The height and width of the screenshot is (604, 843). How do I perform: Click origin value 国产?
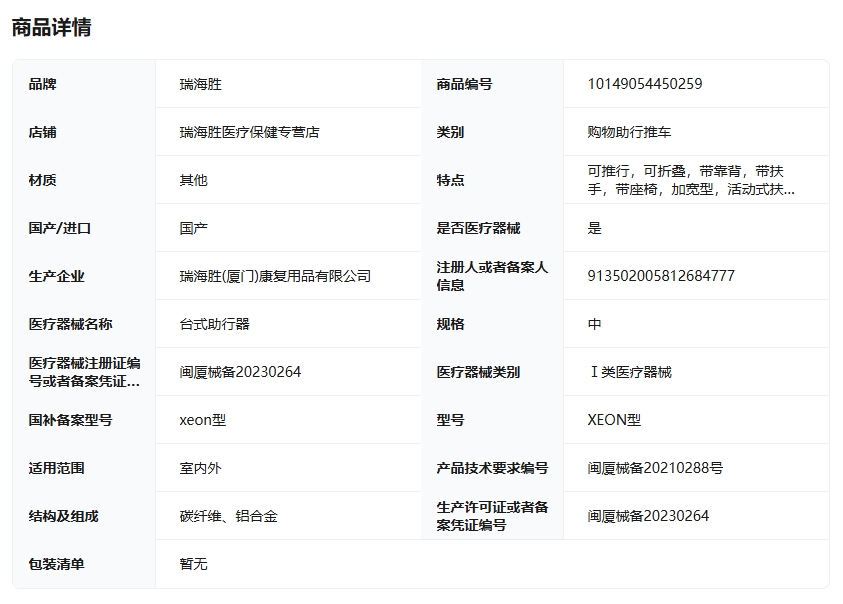click(194, 228)
